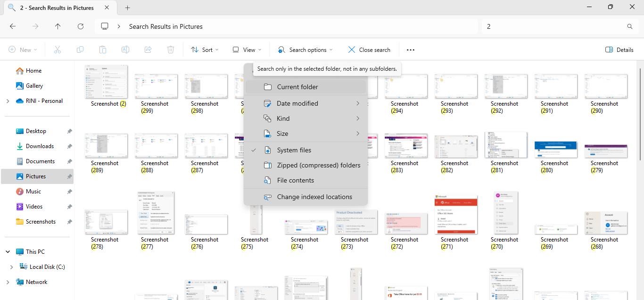Click the Delete trash can icon
Screen dimensions: 644x300
[x=171, y=50]
